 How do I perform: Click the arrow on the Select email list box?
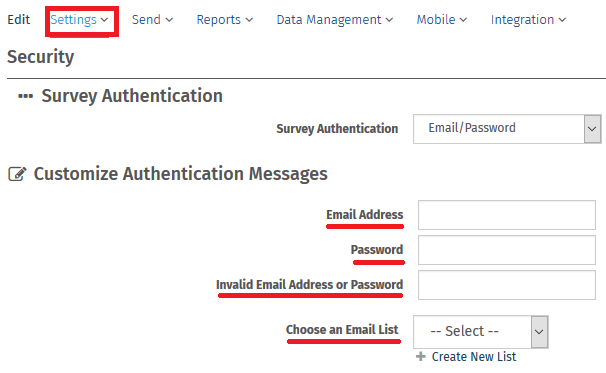click(x=539, y=332)
